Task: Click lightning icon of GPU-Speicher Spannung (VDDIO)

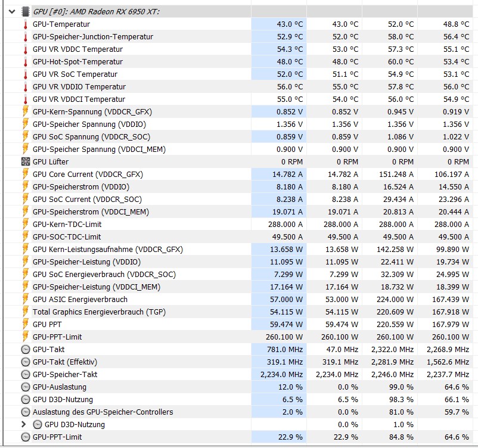Action: [26, 124]
